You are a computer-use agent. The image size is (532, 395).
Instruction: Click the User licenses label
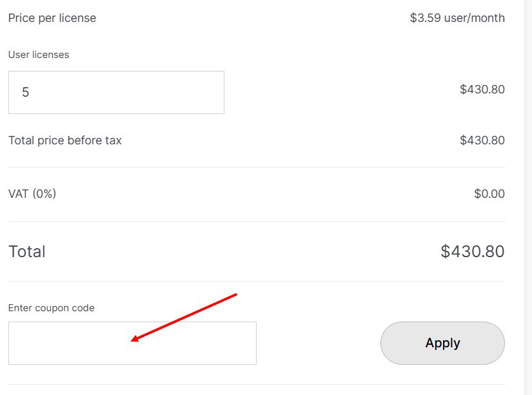[x=37, y=55]
